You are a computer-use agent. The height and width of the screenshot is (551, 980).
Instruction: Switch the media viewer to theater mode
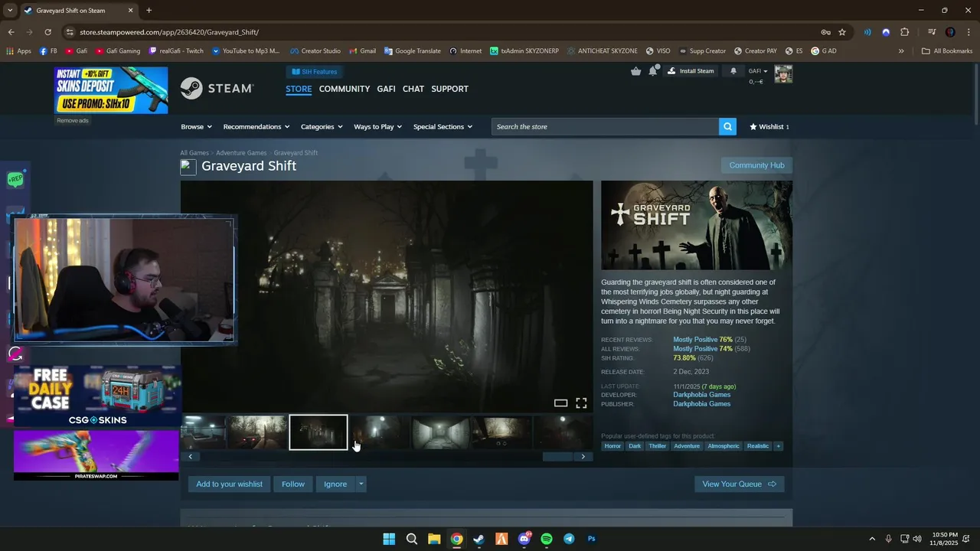click(x=560, y=403)
